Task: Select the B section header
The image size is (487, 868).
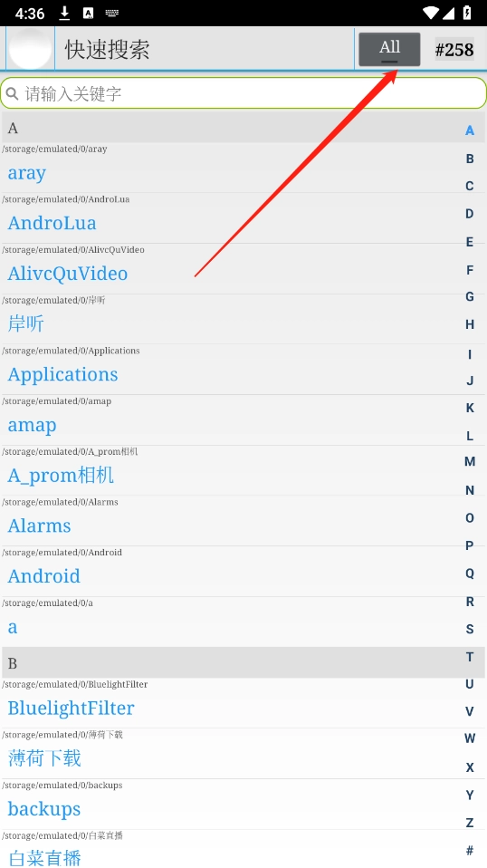Action: pos(243,662)
